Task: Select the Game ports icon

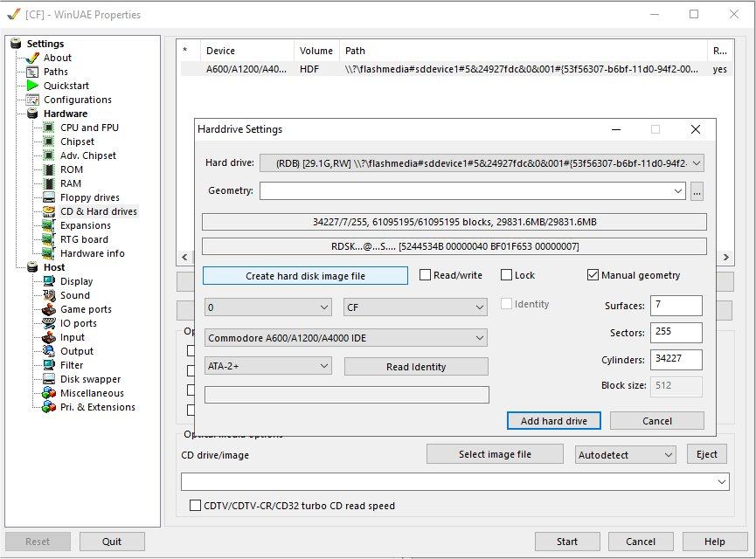Action: 49,309
